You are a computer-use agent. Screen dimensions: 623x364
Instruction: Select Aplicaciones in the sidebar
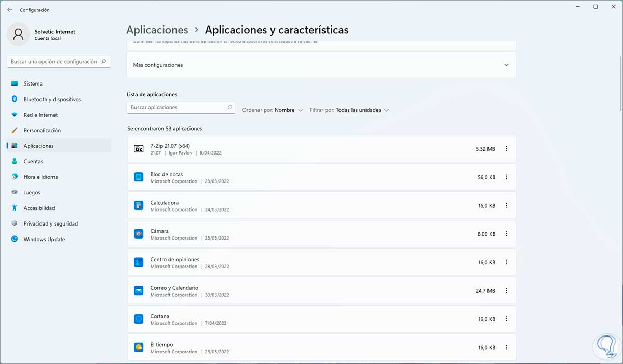[59, 146]
